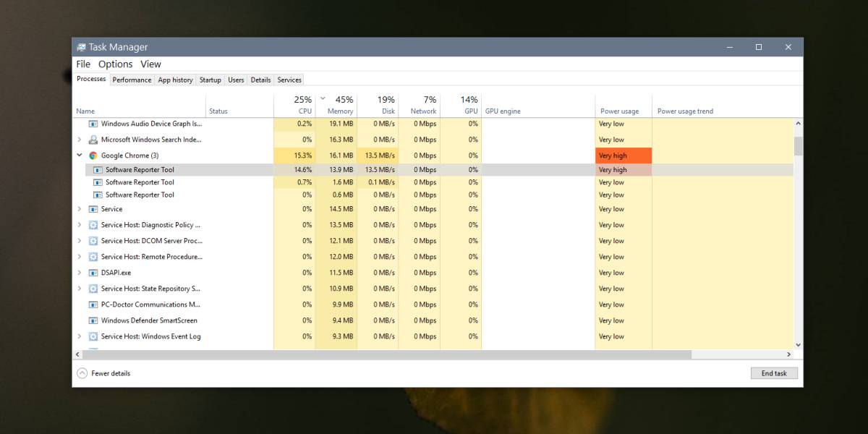Sort by the Disk column header

[378, 105]
